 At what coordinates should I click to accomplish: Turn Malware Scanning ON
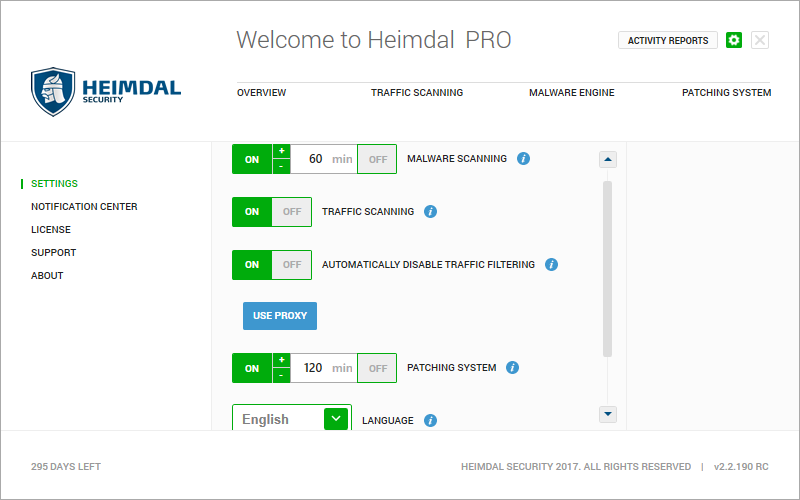[x=252, y=159]
